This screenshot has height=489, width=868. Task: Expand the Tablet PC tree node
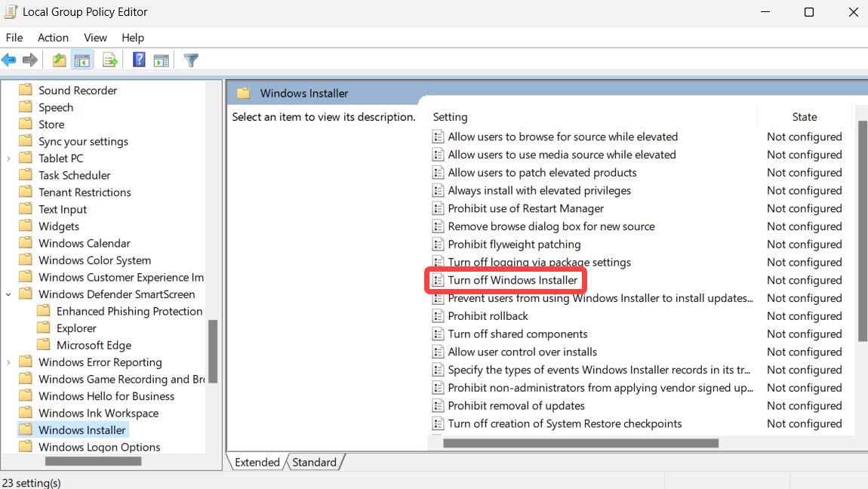8,158
